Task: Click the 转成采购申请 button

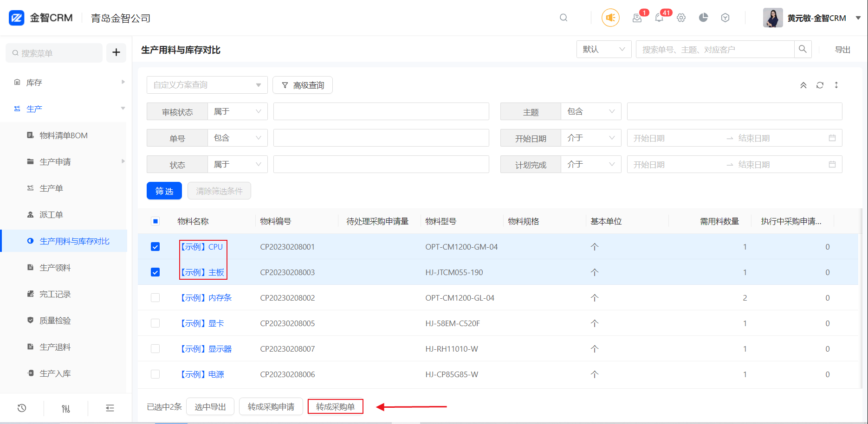Action: coord(271,406)
